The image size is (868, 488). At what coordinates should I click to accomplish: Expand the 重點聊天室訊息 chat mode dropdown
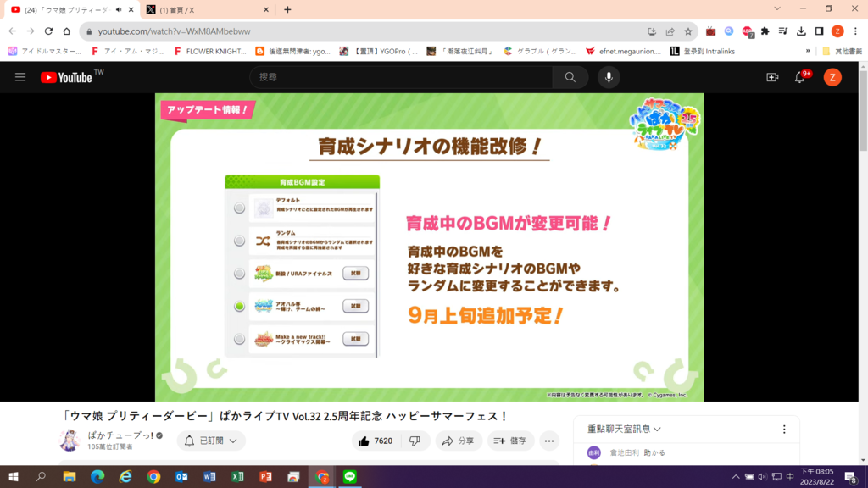click(624, 430)
